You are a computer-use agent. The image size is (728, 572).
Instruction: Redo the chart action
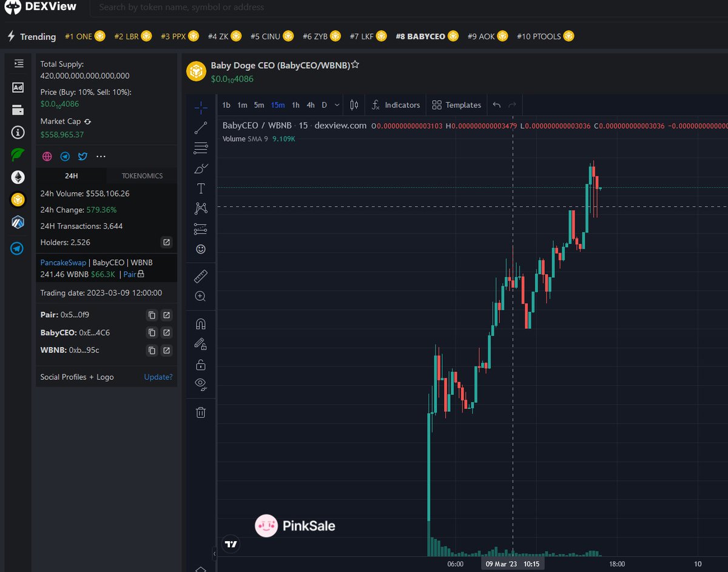point(512,105)
